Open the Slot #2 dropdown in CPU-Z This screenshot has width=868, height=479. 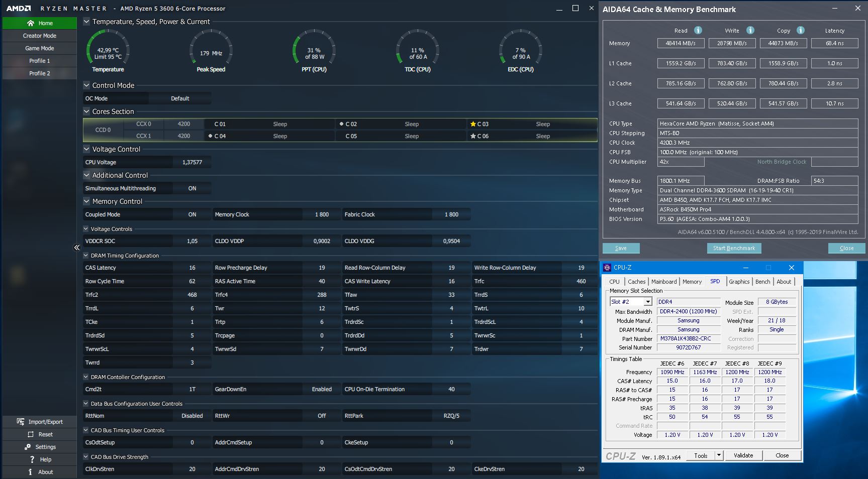tap(648, 302)
